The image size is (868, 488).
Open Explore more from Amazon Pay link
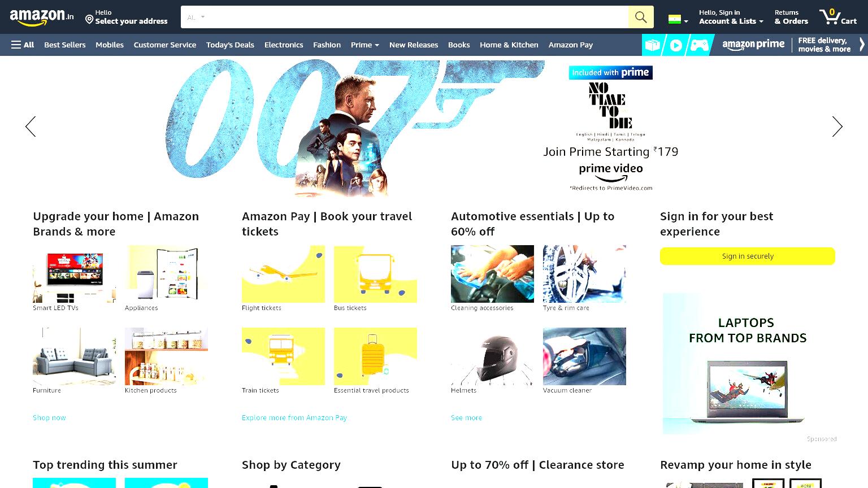294,417
